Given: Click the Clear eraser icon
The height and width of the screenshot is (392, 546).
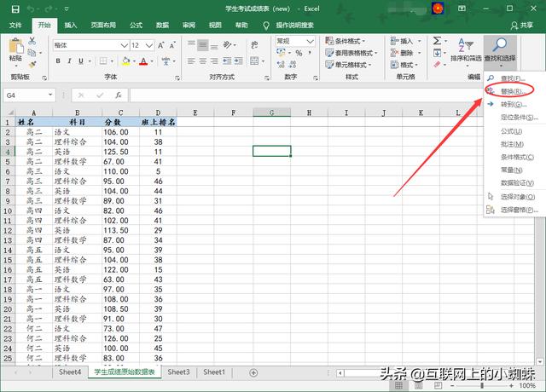Looking at the screenshot, I should click(437, 65).
